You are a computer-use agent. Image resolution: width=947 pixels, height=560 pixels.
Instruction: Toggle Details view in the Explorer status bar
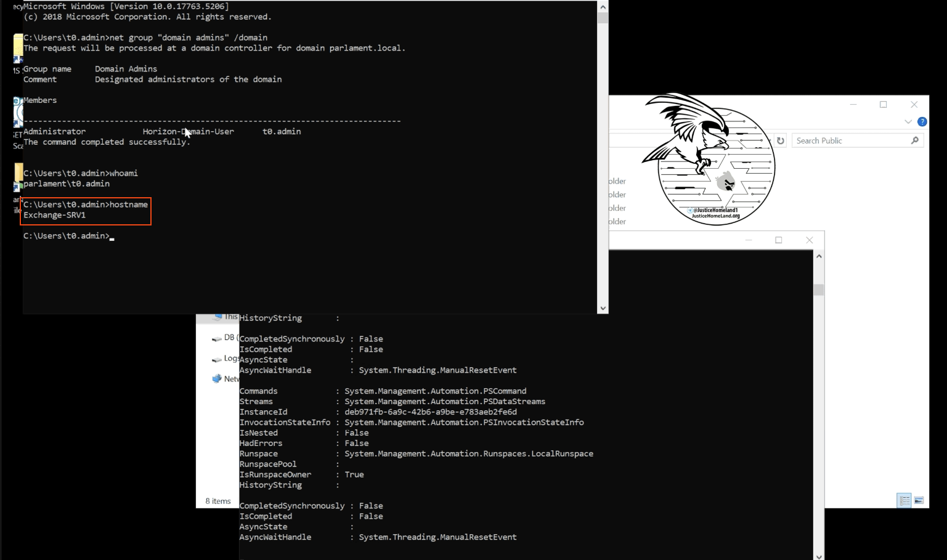click(904, 500)
